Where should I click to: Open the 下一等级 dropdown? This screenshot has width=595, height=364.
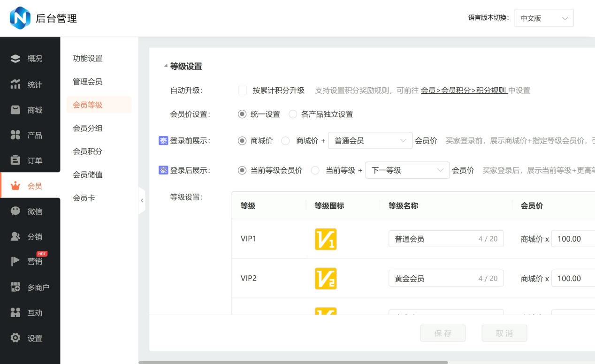tap(407, 170)
